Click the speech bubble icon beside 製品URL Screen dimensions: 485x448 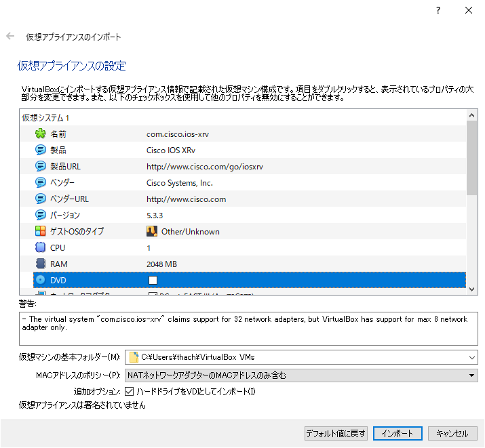click(40, 166)
